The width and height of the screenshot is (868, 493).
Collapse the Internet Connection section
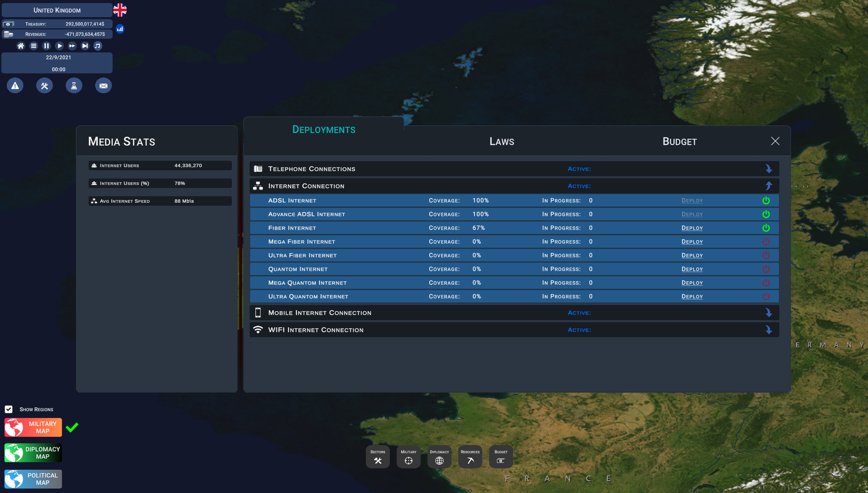[x=769, y=186]
